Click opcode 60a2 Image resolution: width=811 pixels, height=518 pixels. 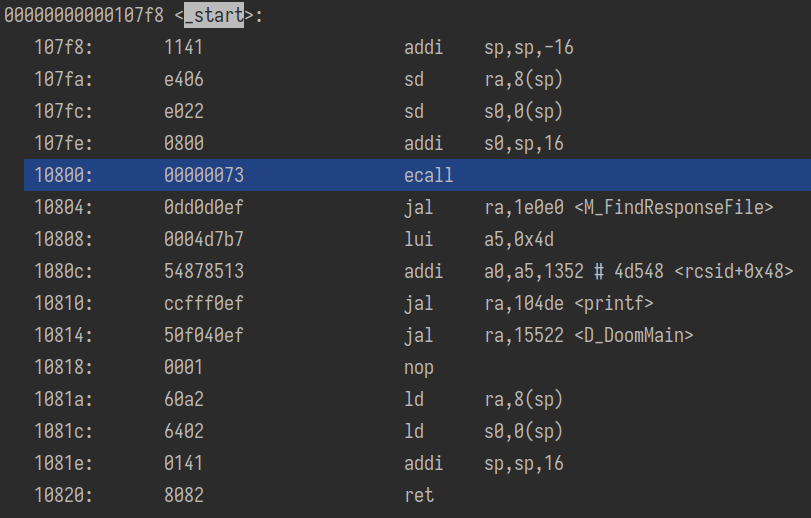point(184,400)
